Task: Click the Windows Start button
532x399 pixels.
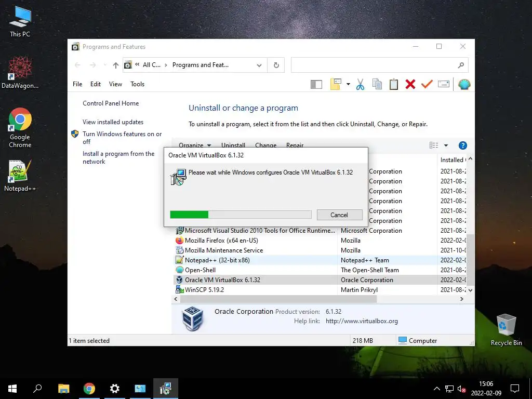Action: click(12, 389)
